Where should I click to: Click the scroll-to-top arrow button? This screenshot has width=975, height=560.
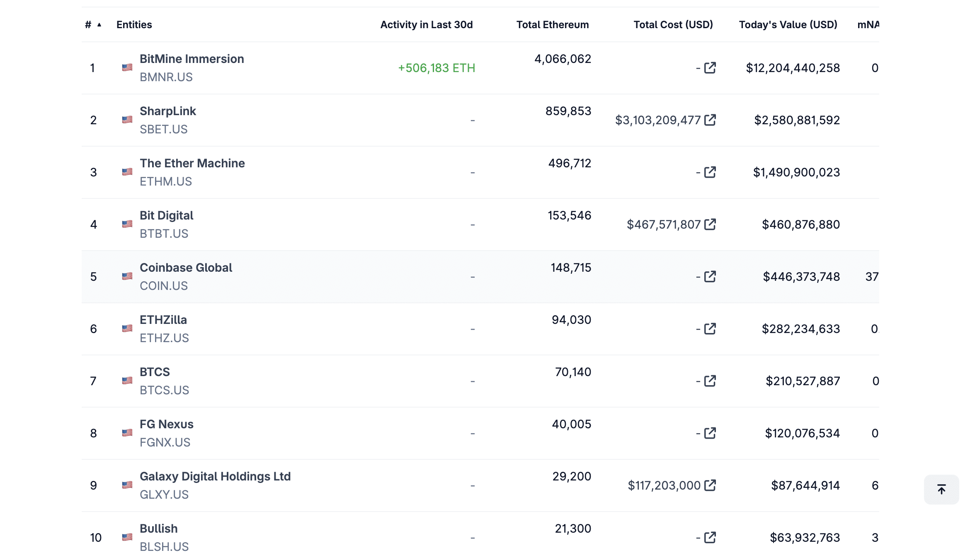pos(941,490)
